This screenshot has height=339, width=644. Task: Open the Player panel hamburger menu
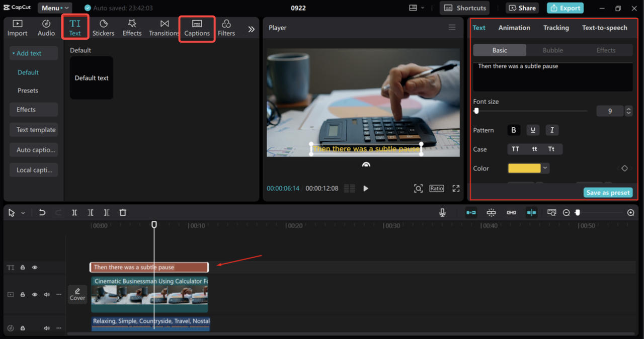point(452,28)
